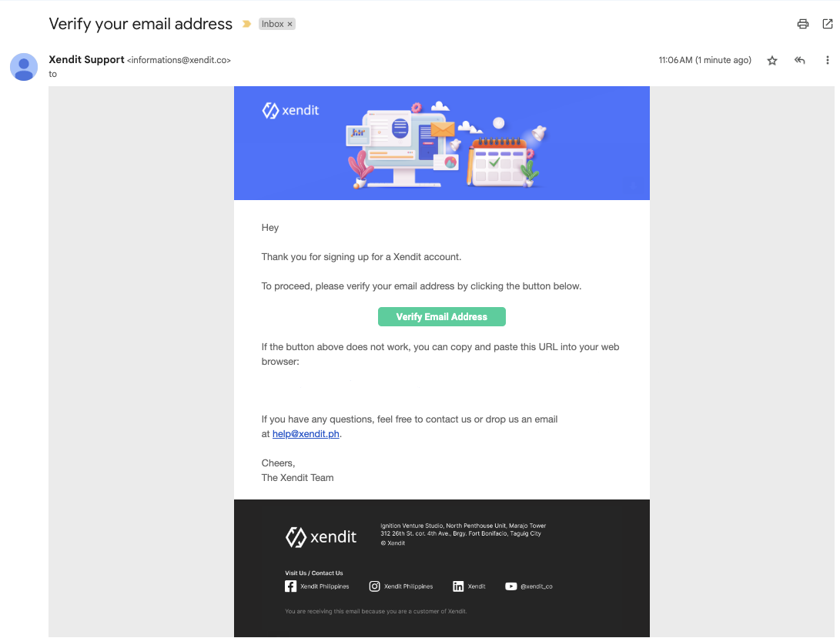The image size is (840, 638).
Task: Open email in a new window
Action: pyautogui.click(x=828, y=24)
